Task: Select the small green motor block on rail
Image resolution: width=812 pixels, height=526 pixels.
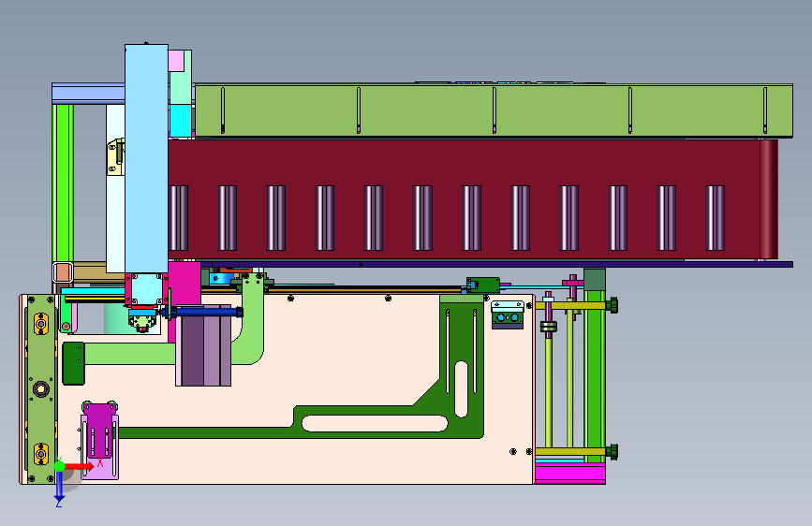Action: coord(483,285)
